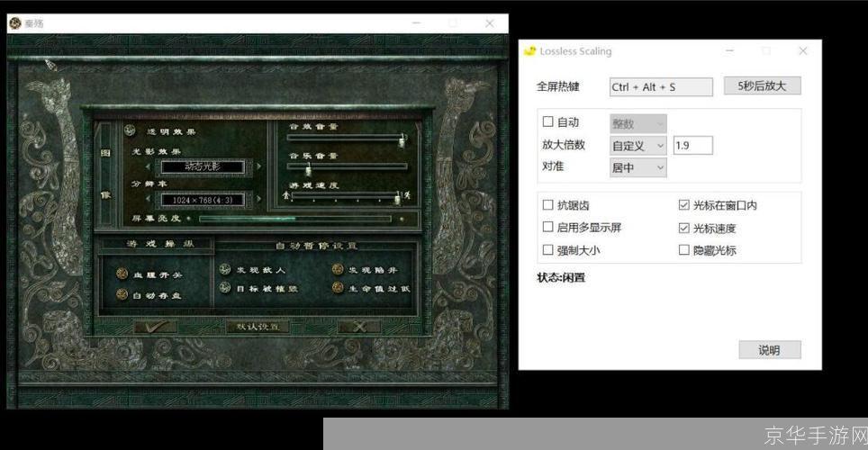
Task: Click right arrow beside 动态光影
Action: [258, 166]
